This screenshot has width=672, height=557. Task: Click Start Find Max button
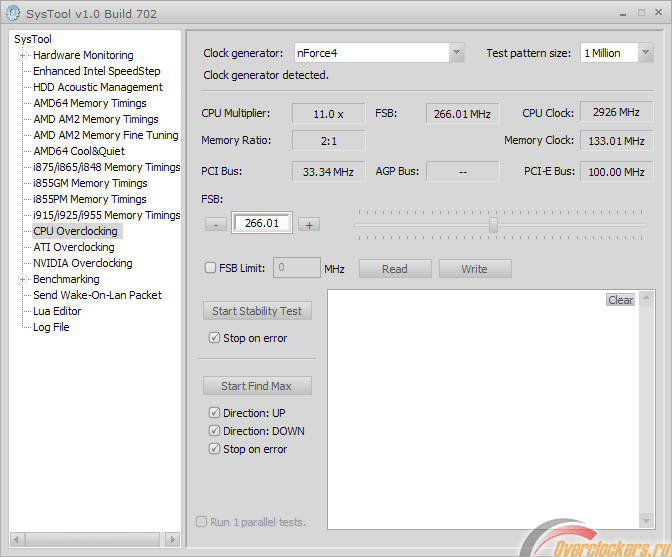tap(257, 386)
